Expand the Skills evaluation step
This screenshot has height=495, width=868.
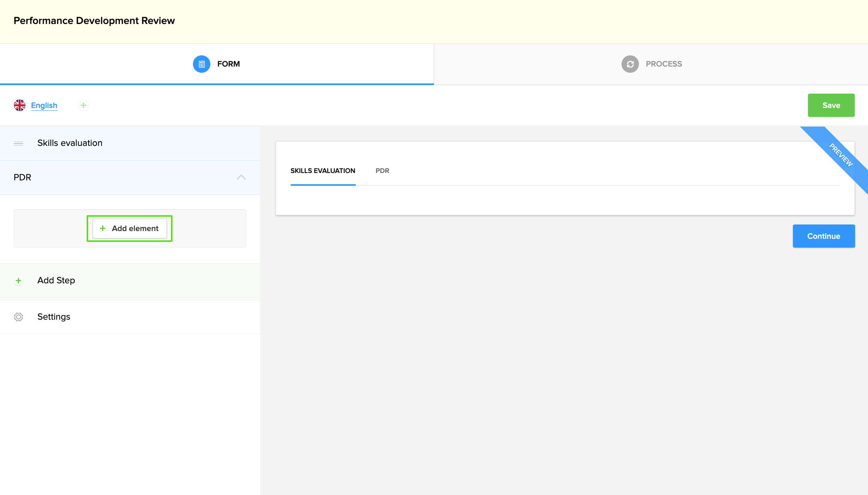coord(70,143)
